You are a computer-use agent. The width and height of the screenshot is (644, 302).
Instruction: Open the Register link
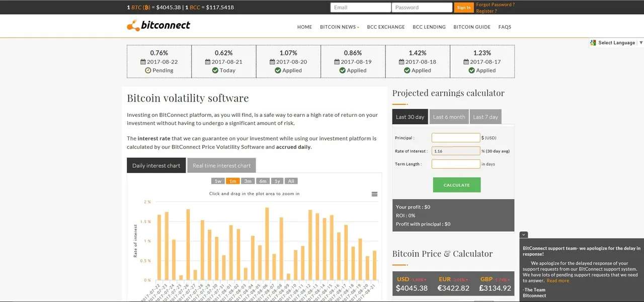486,11
